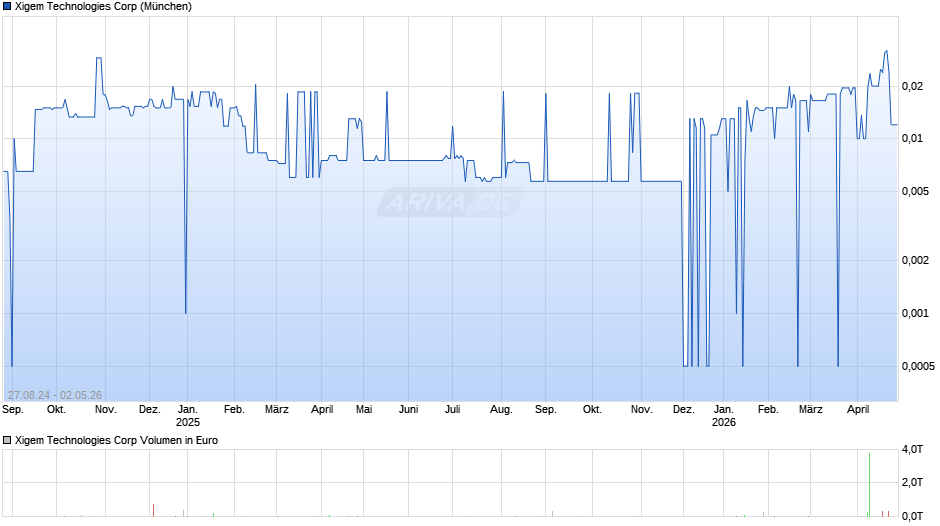940x526 pixels.
Task: Click the 'Aug.' month axis label
Action: [x=501, y=410]
